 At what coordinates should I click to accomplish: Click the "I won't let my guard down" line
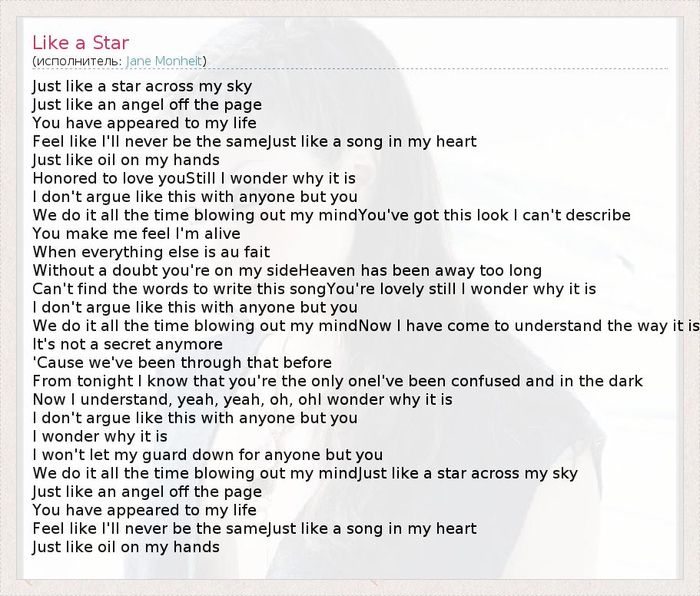[207, 455]
